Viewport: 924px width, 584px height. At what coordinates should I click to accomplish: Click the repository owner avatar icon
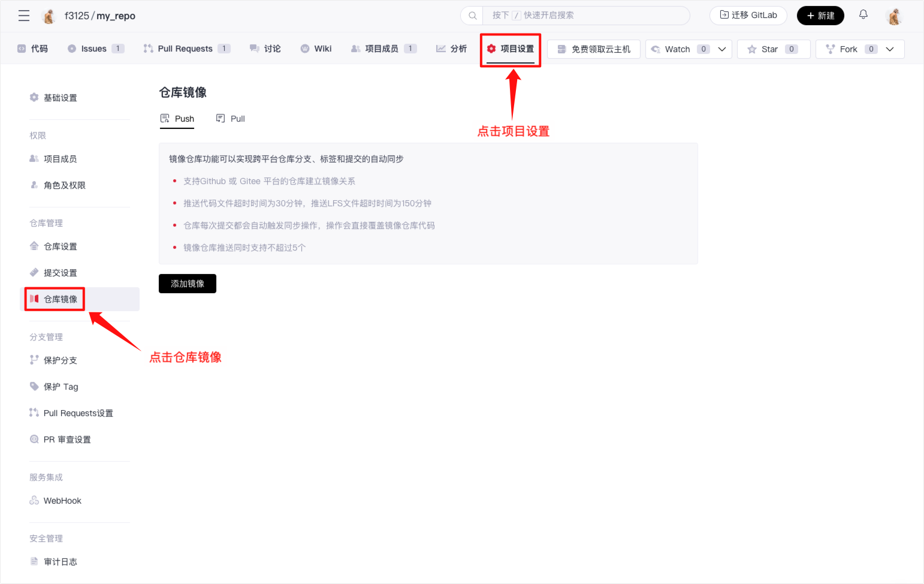(x=49, y=16)
